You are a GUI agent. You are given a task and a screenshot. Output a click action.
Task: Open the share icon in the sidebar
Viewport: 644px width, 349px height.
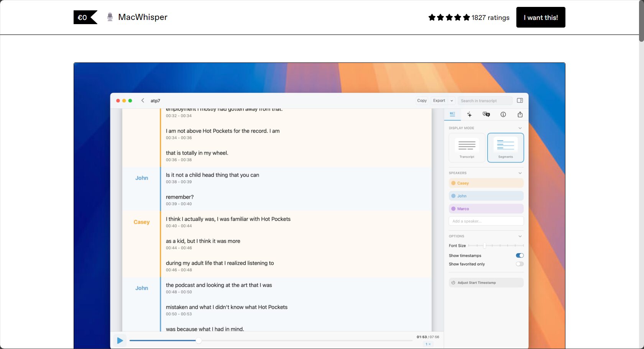(x=520, y=114)
